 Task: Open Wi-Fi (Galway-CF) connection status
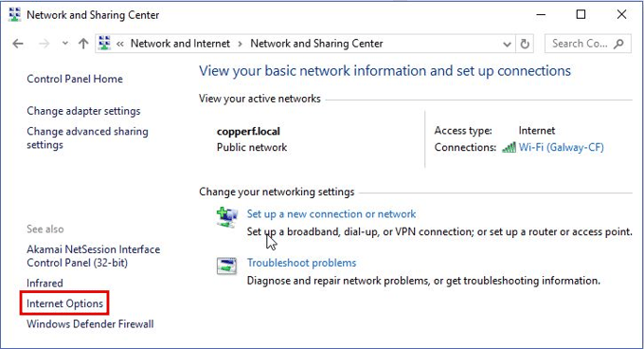pos(561,147)
